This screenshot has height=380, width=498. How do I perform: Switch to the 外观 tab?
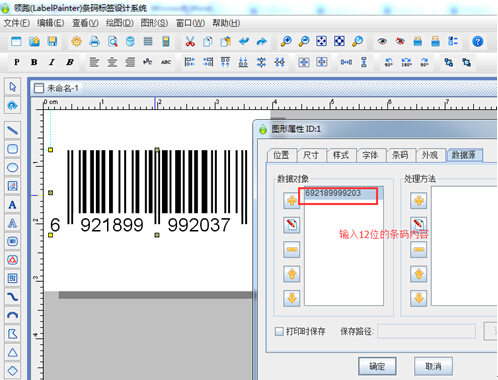[430, 155]
